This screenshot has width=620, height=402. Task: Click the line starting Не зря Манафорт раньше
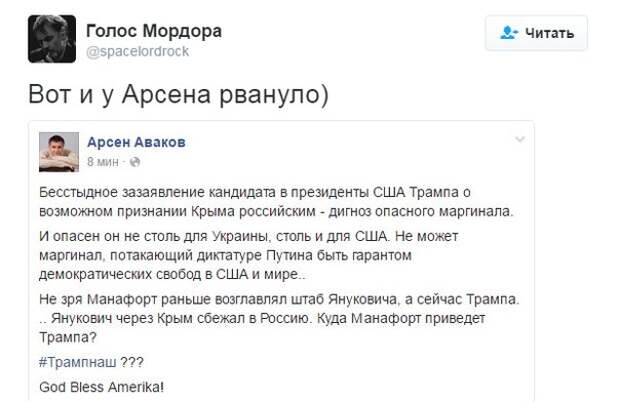click(x=279, y=299)
